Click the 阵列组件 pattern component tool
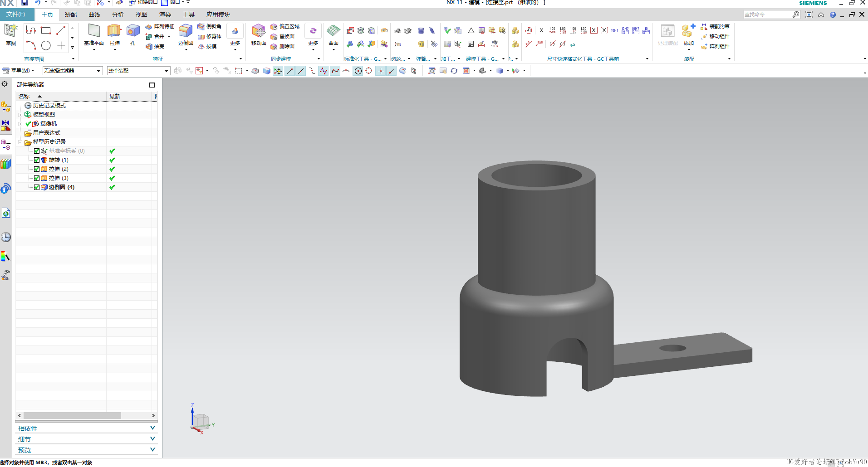Image resolution: width=868 pixels, height=467 pixels. (715, 46)
